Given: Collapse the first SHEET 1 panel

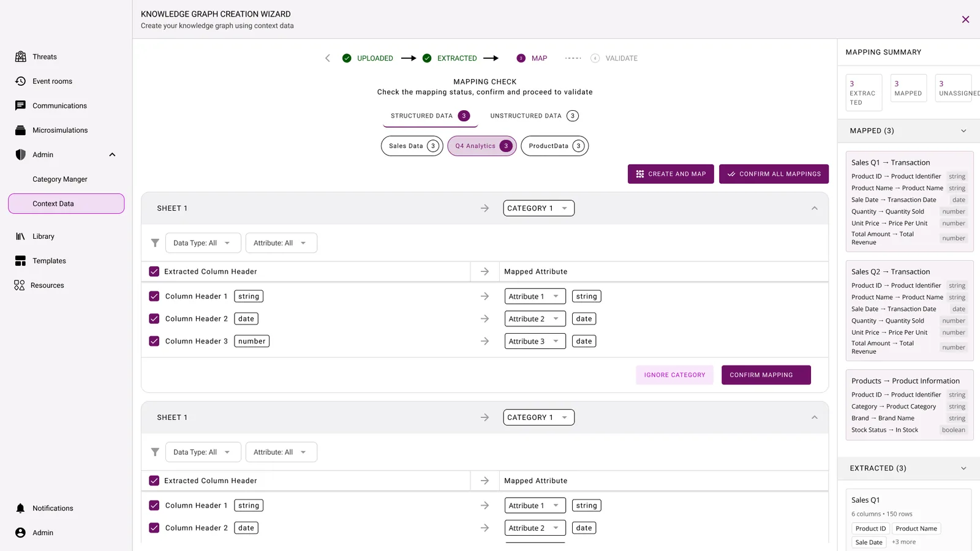Looking at the screenshot, I should pyautogui.click(x=815, y=208).
